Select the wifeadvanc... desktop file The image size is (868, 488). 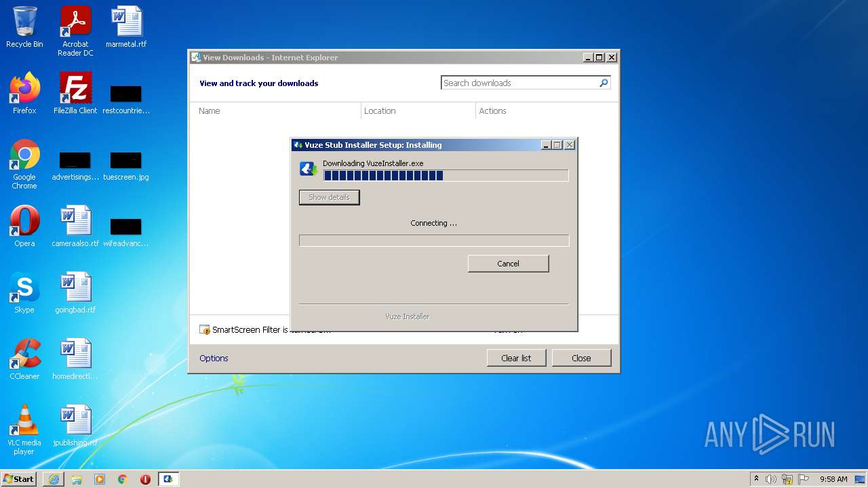click(126, 232)
